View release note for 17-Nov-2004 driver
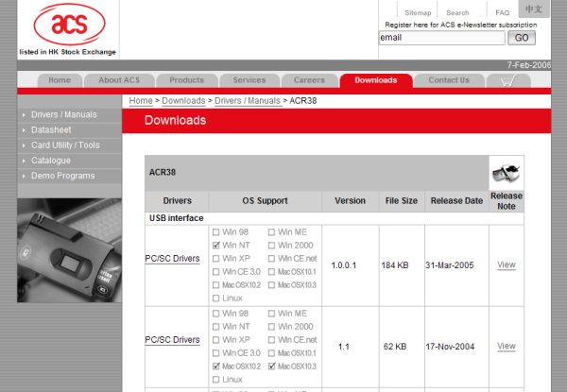Screen dimensions: 567x392 click(506, 347)
